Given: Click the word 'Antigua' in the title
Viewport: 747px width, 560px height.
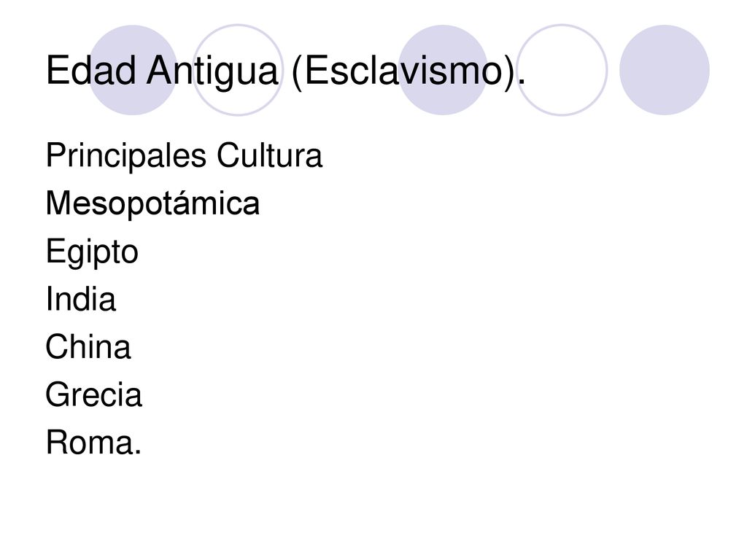Looking at the screenshot, I should [212, 71].
